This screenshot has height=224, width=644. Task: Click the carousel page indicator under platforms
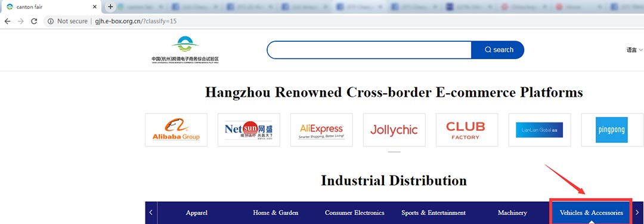[x=394, y=152]
